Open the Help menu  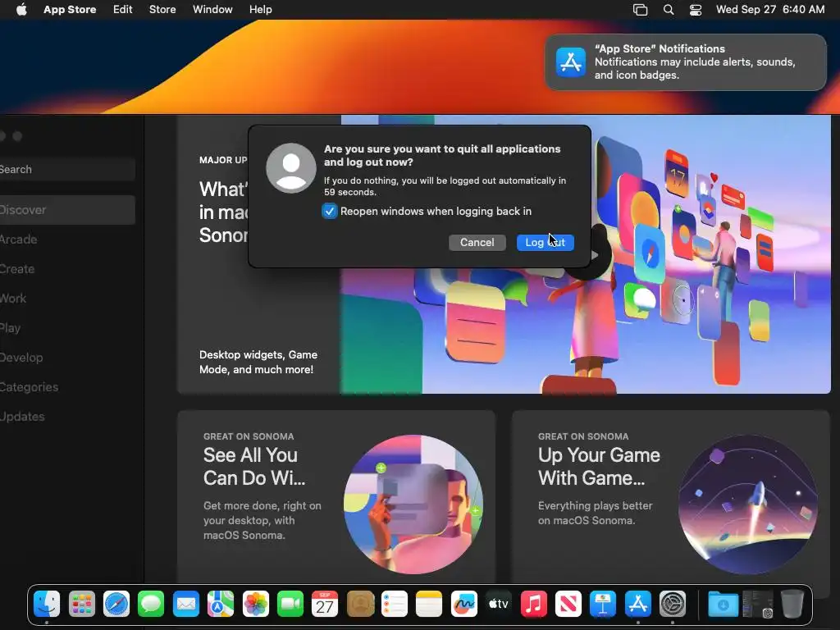point(260,10)
